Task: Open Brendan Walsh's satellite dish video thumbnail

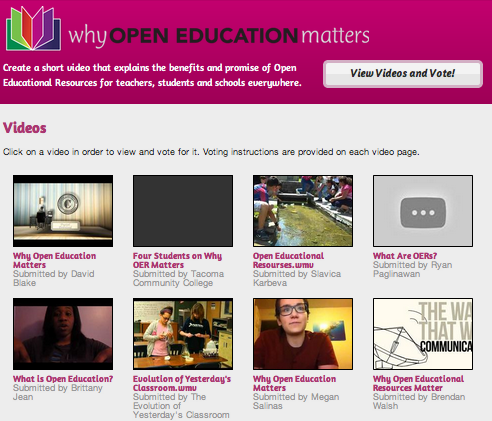Action: [x=423, y=334]
